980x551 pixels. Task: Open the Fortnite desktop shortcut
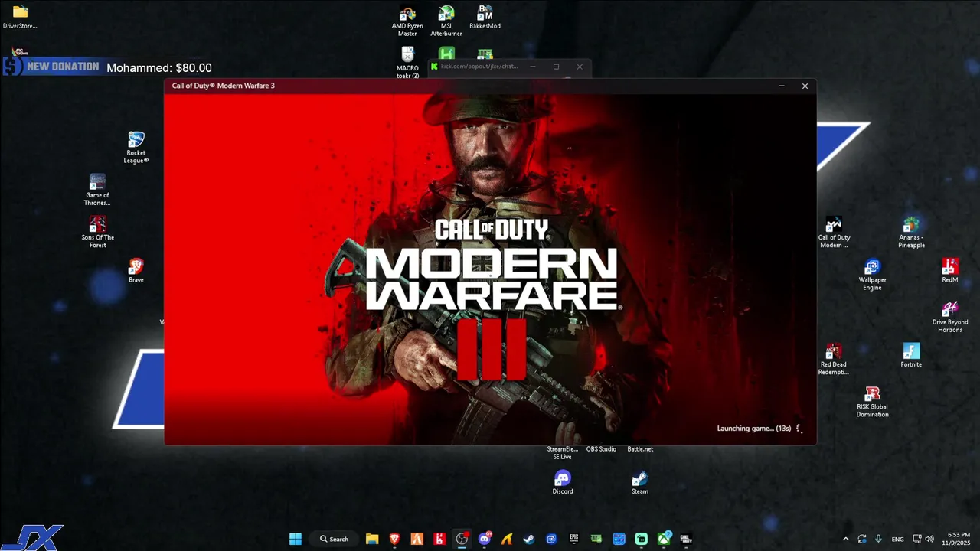click(911, 355)
